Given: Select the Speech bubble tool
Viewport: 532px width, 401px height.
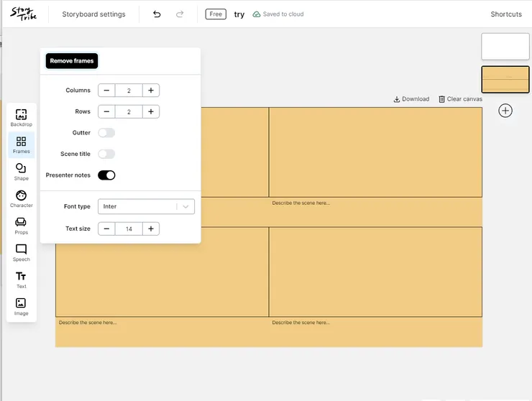Looking at the screenshot, I should click(21, 253).
